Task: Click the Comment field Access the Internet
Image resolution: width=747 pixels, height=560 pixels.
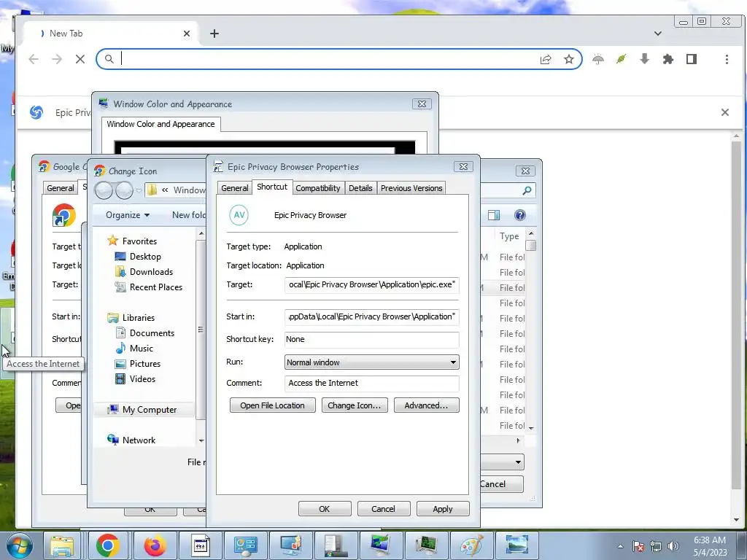Action: [x=371, y=384]
